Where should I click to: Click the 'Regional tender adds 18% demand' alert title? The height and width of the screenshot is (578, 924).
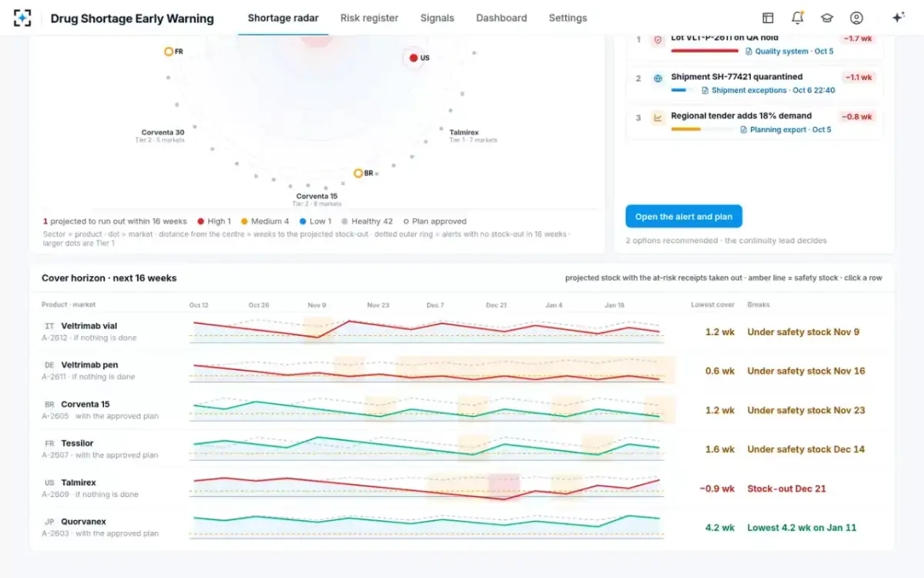coord(741,116)
